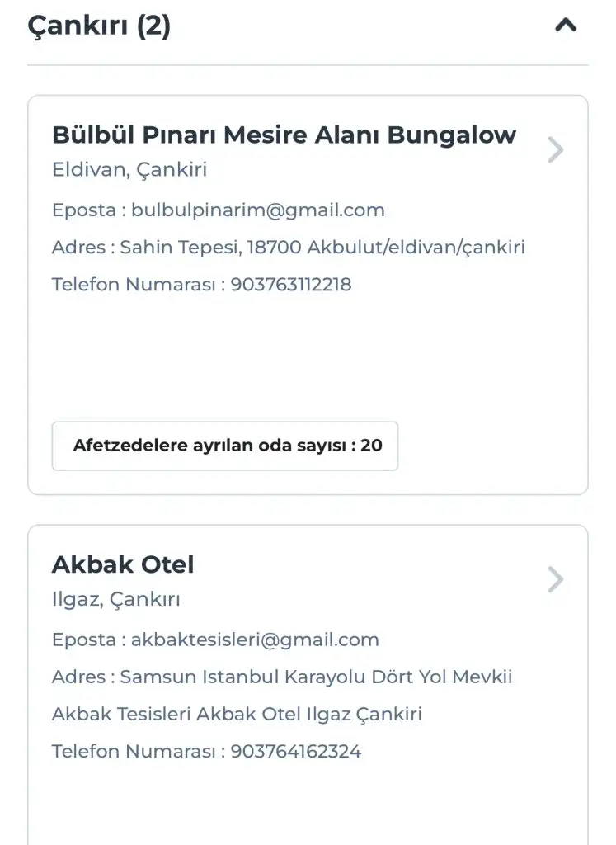The image size is (616, 845).
Task: Tap phone number 903763112218
Action: click(291, 285)
